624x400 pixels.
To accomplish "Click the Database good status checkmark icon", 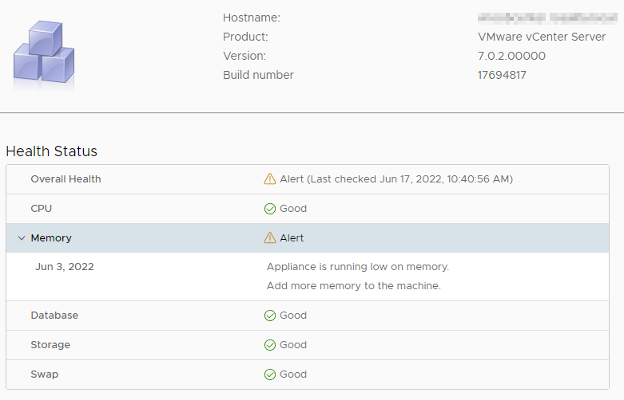I will (270, 315).
